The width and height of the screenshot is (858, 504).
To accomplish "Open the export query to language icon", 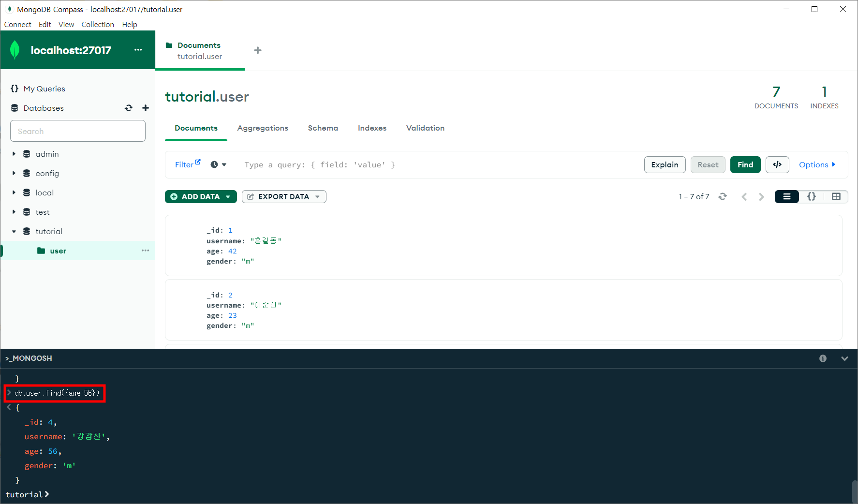I will point(777,164).
